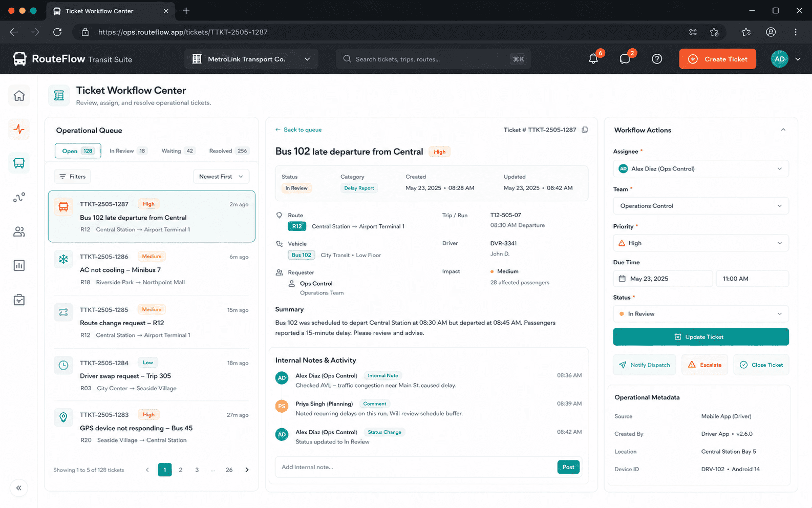
Task: Go back in browser history
Action: 14,32
